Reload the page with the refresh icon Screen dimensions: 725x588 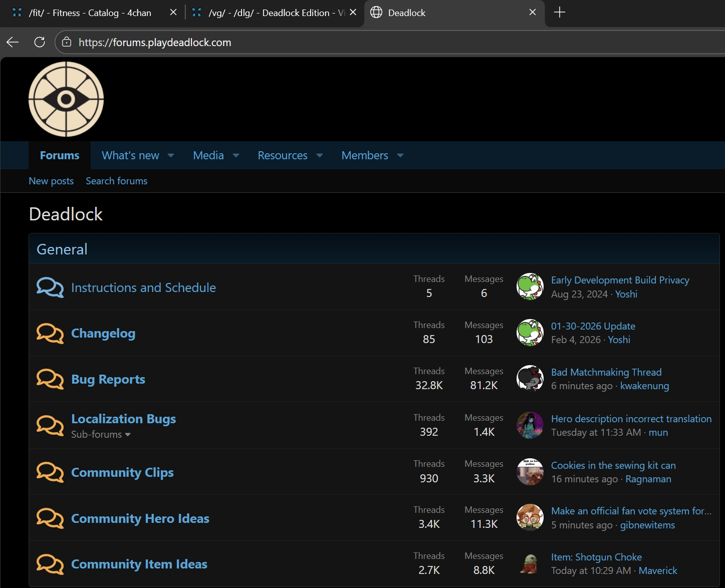pyautogui.click(x=40, y=42)
